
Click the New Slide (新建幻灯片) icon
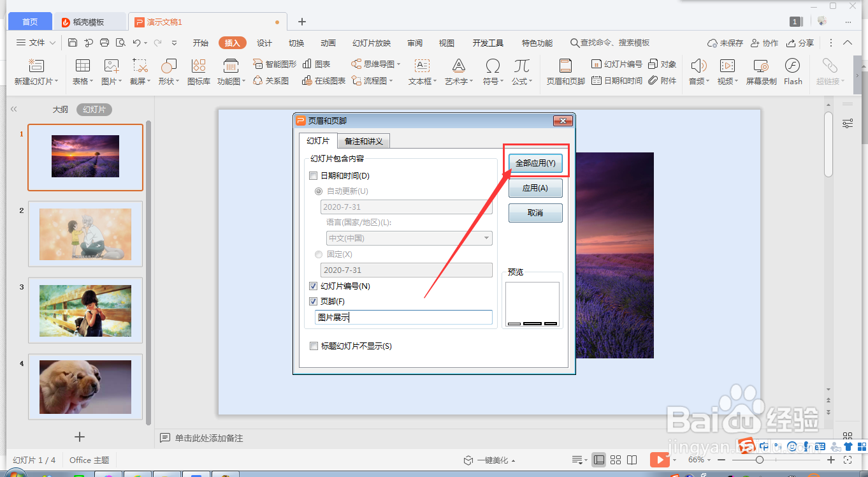point(36,66)
